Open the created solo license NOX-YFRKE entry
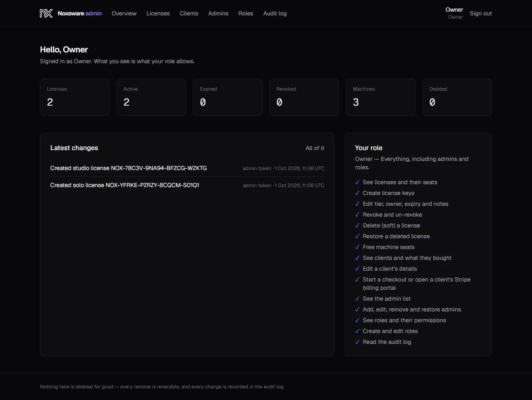Viewport: 532px width, 400px height. tap(125, 185)
